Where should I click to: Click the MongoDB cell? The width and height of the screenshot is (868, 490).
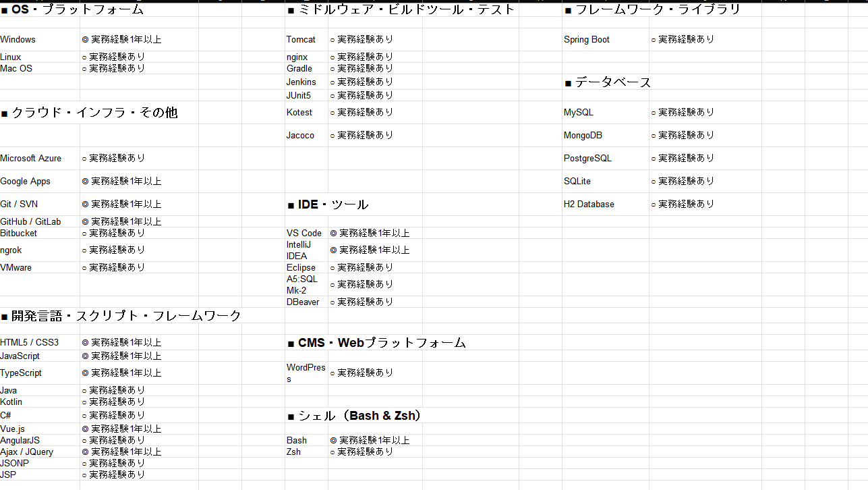pos(606,136)
